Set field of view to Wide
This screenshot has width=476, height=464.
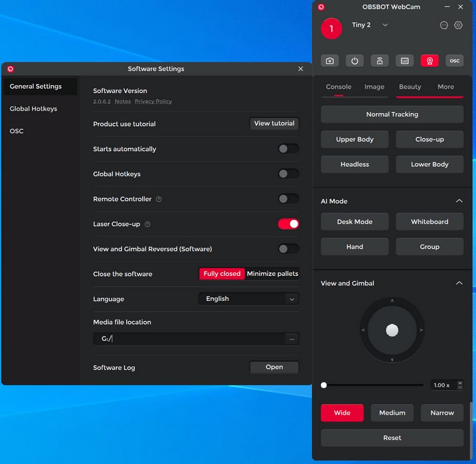tap(342, 413)
